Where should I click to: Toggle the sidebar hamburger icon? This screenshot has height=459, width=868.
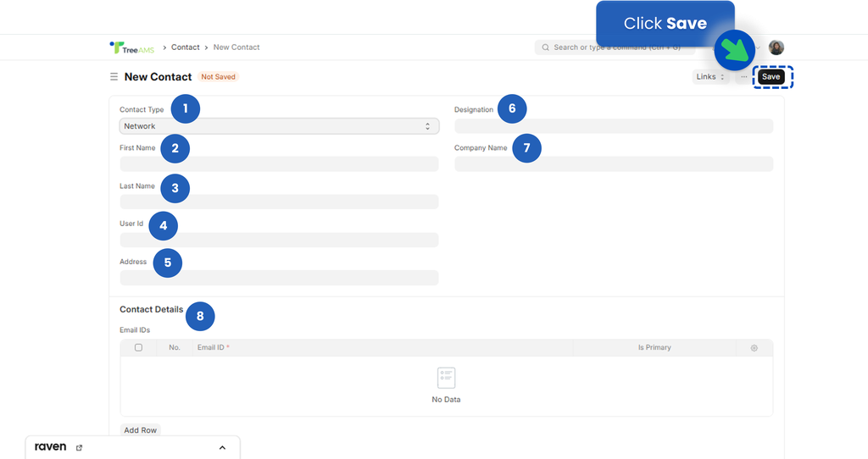pos(114,77)
